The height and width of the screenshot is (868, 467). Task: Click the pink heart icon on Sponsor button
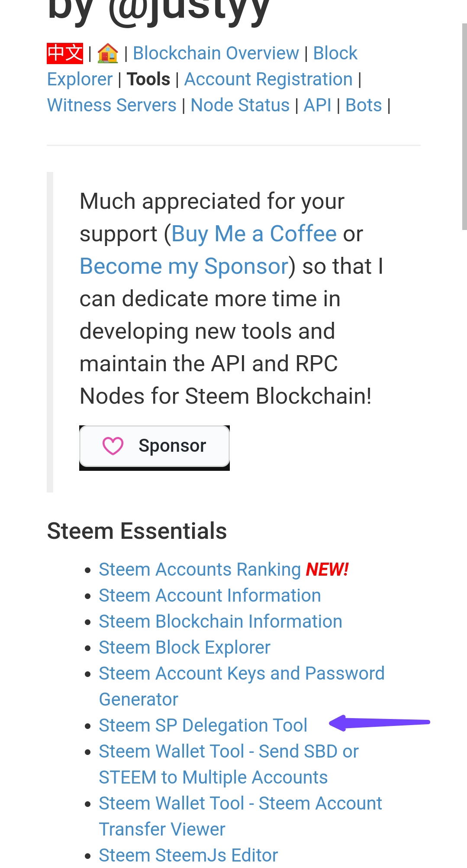pos(113,446)
